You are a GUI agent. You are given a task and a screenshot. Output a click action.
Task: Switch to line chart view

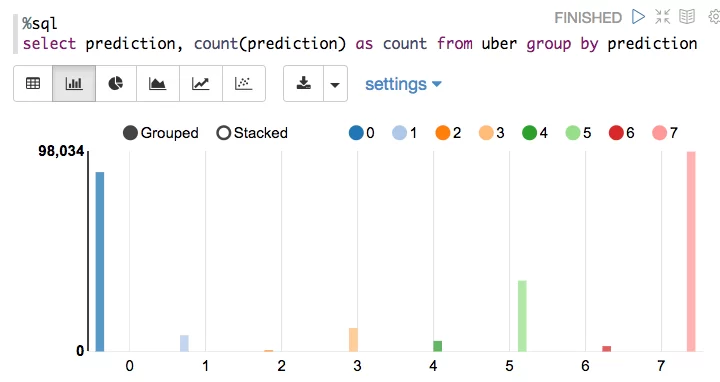(x=201, y=84)
